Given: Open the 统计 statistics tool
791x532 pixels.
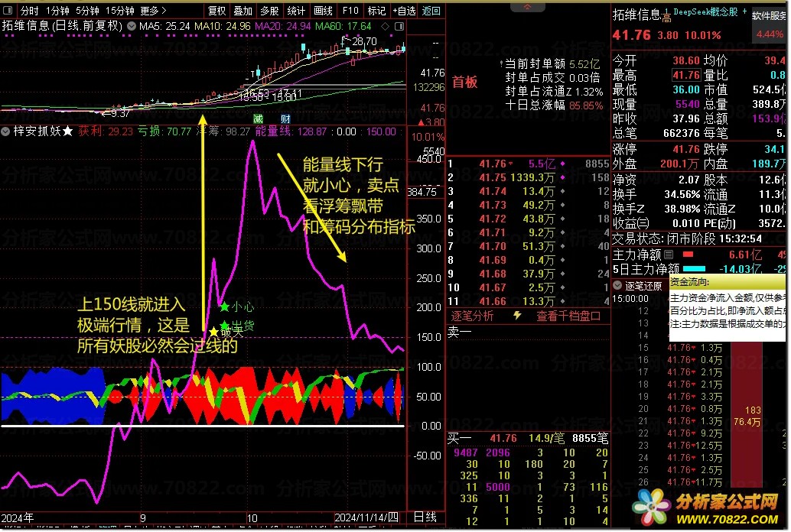Looking at the screenshot, I should point(295,11).
